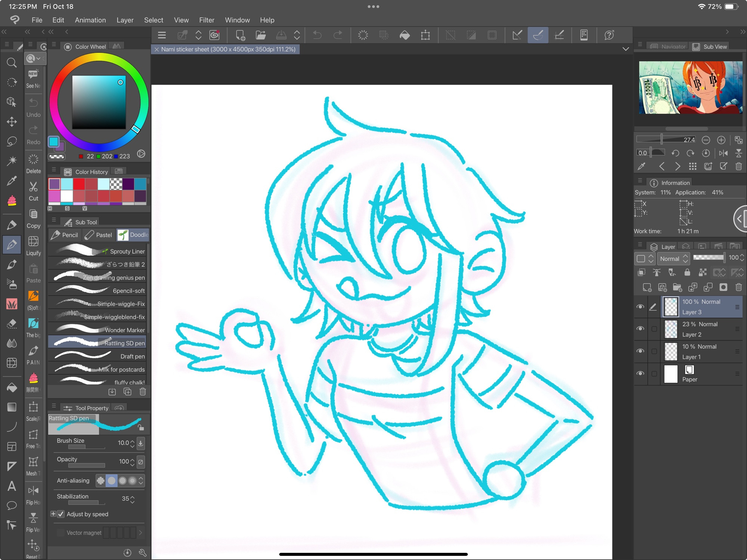Click the Scale/Rotate transform icon in command bar
Screen dimensions: 747x560
tap(425, 35)
